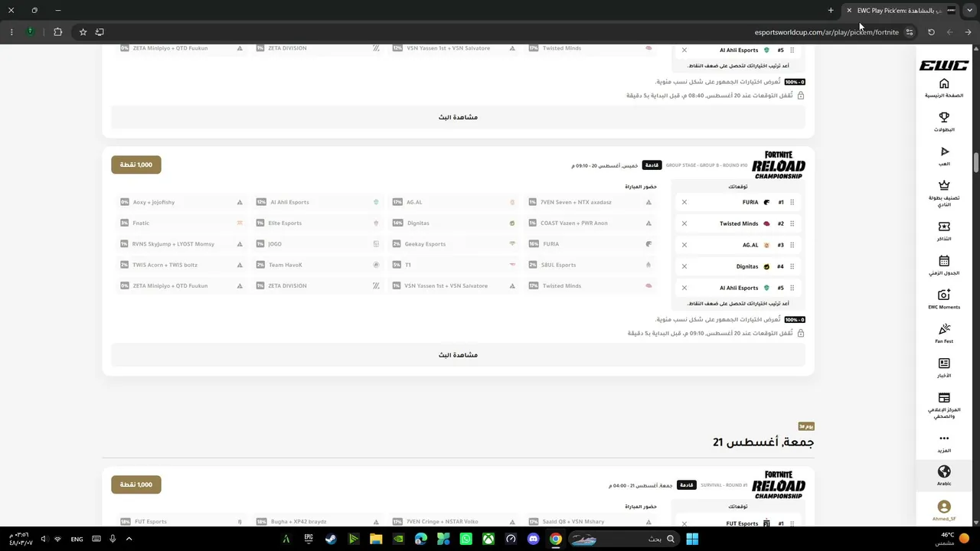
Task: Click the 1,000 points badge in Round #10 card
Action: (136, 165)
